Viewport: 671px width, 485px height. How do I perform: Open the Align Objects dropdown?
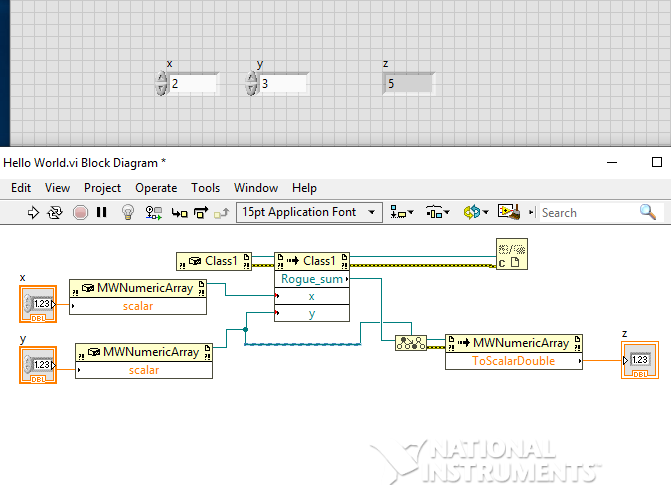point(402,212)
